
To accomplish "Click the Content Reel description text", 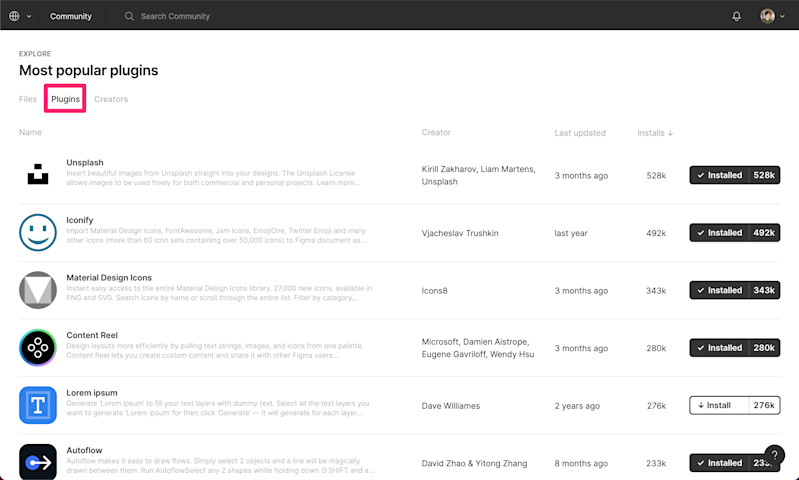I will pyautogui.click(x=215, y=351).
